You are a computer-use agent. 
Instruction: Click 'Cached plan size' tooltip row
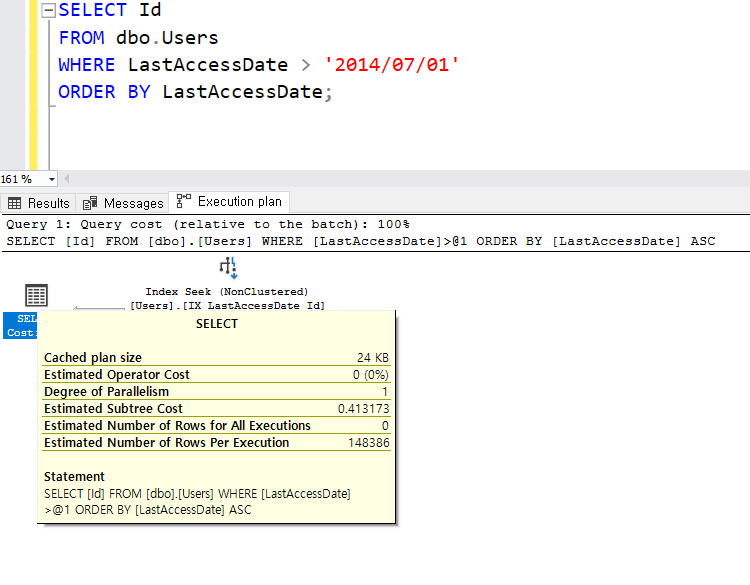tap(216, 357)
